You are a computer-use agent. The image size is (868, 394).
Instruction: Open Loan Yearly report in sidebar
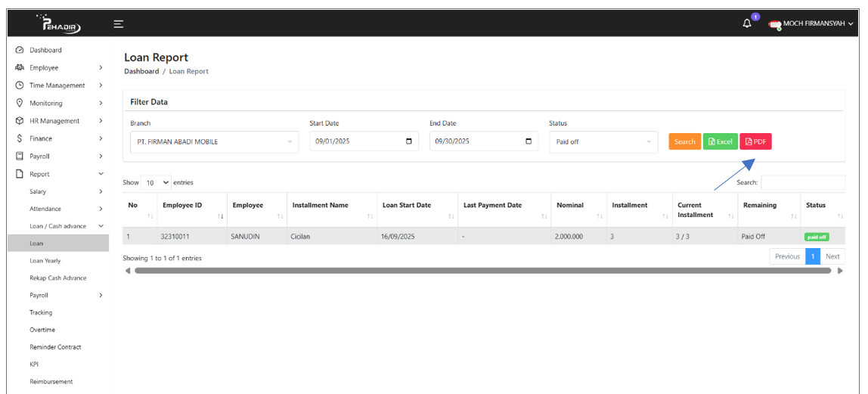[45, 261]
